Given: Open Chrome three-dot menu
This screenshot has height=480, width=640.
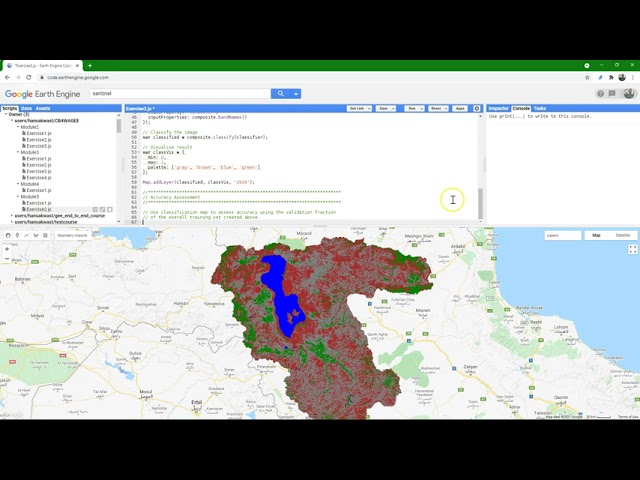Looking at the screenshot, I should click(633, 77).
